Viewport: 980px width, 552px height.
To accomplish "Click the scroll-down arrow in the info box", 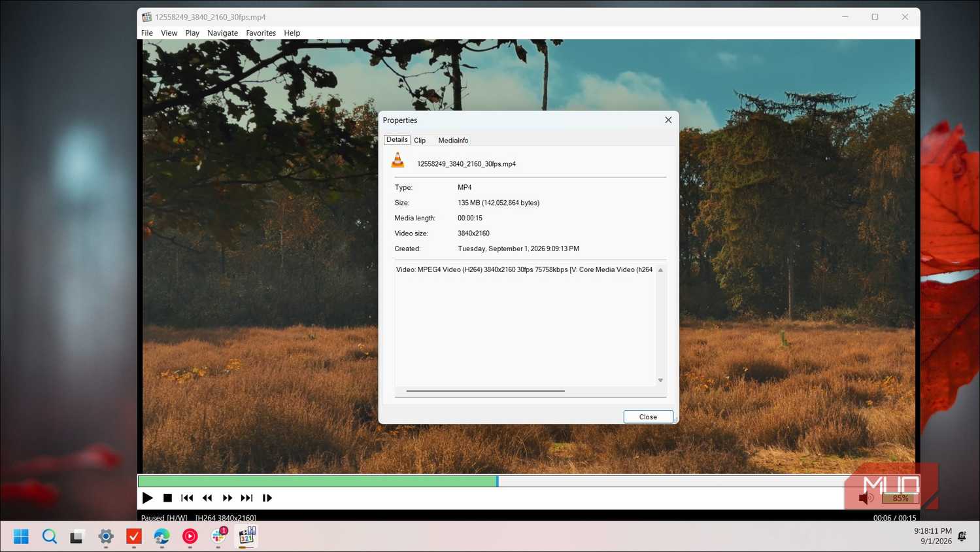I will [660, 381].
